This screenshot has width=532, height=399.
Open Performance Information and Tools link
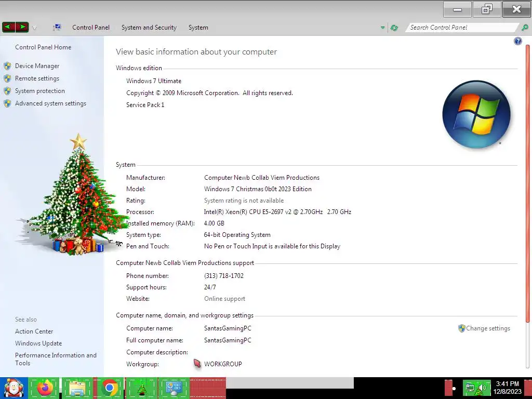pyautogui.click(x=56, y=359)
